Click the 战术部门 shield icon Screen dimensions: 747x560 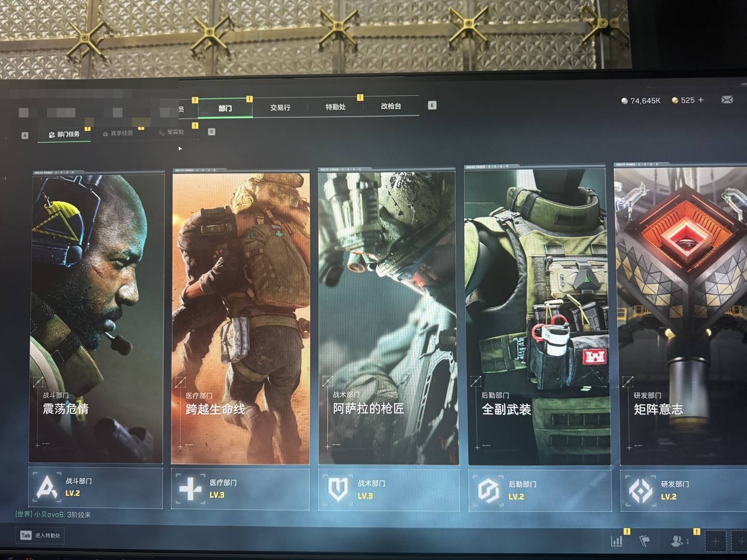tap(338, 489)
